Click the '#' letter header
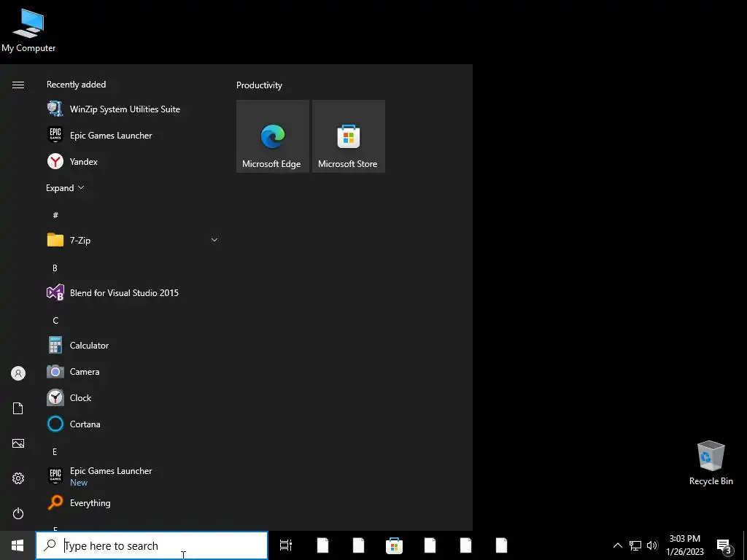 point(55,215)
